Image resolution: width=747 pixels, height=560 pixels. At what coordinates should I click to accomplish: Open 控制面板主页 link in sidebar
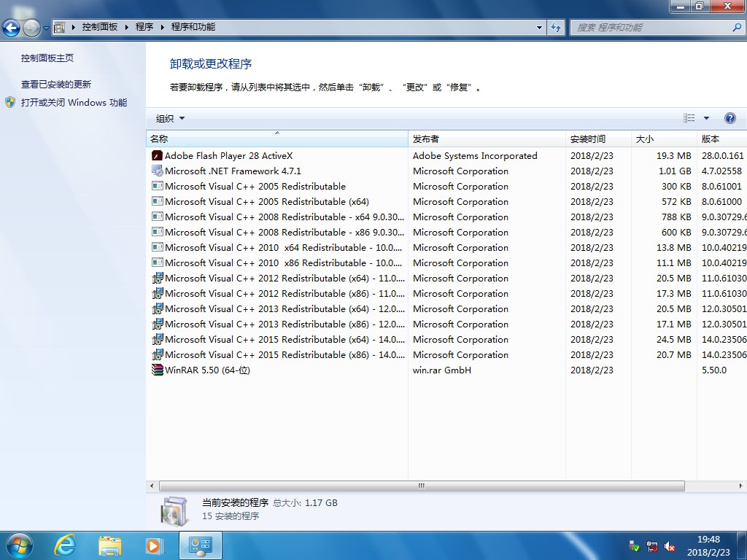click(x=47, y=58)
